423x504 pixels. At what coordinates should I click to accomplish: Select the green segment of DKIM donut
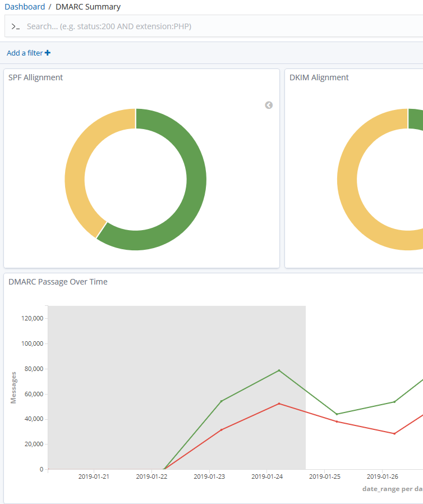click(x=416, y=119)
